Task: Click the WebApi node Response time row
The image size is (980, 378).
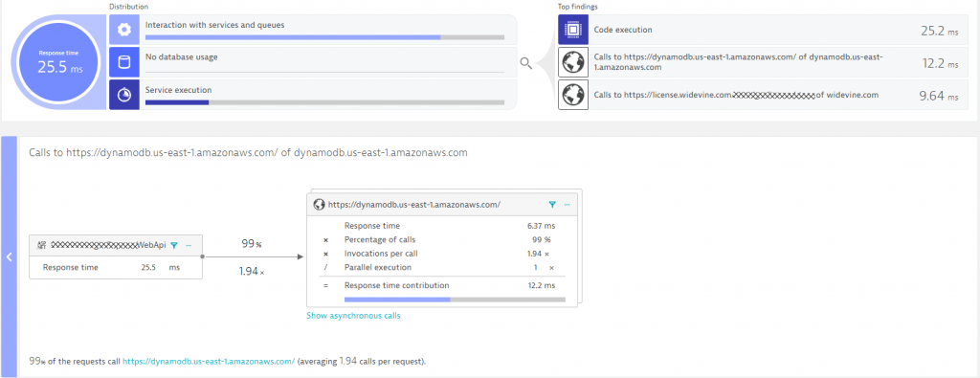Action: 116,267
